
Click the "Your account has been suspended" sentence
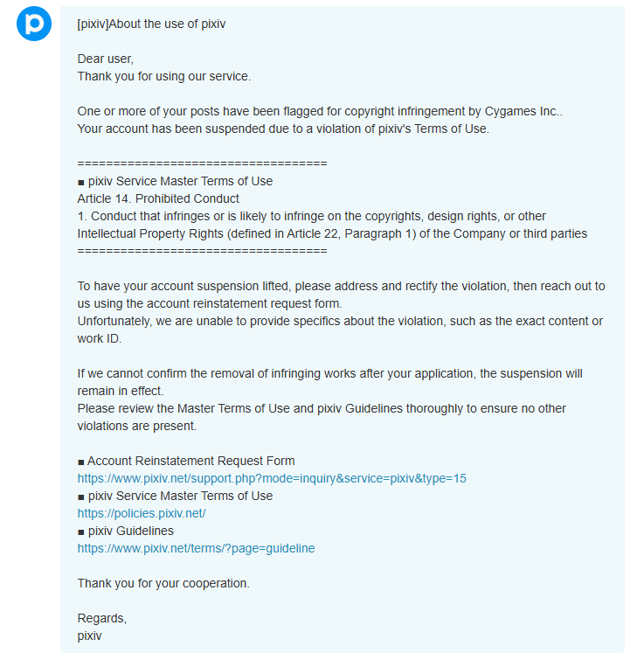(283, 129)
